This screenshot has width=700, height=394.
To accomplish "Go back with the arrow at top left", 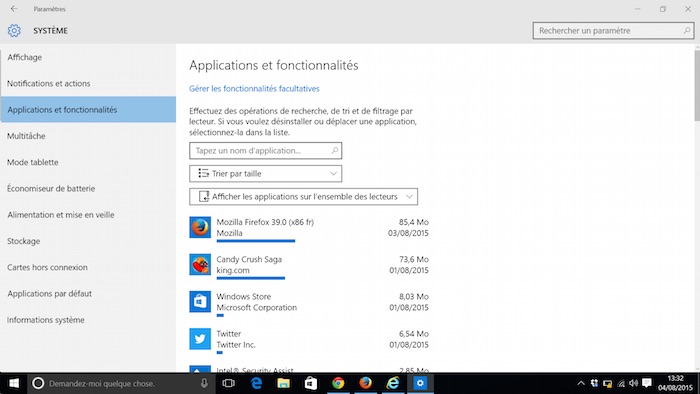I will [x=14, y=8].
